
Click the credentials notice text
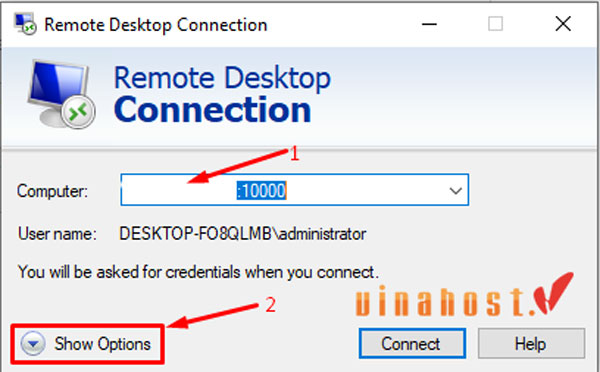tap(198, 272)
